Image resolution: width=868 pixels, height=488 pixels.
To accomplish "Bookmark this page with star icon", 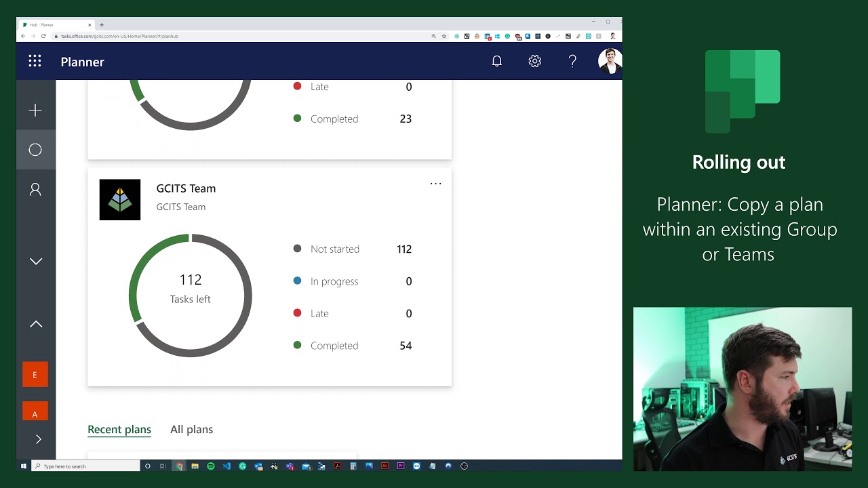I will coord(444,36).
